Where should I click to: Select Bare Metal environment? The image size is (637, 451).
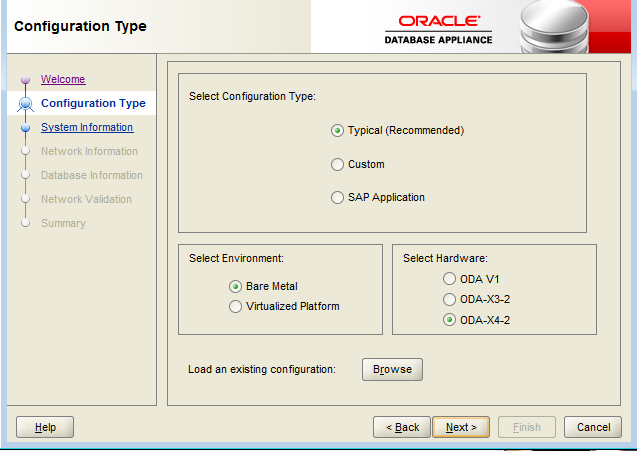coord(235,286)
